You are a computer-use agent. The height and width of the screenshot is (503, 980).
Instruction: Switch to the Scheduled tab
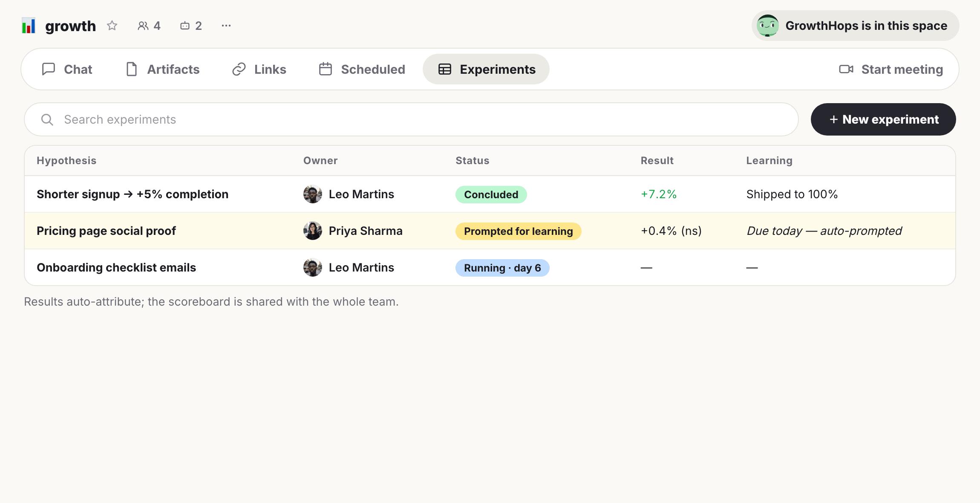pos(362,69)
